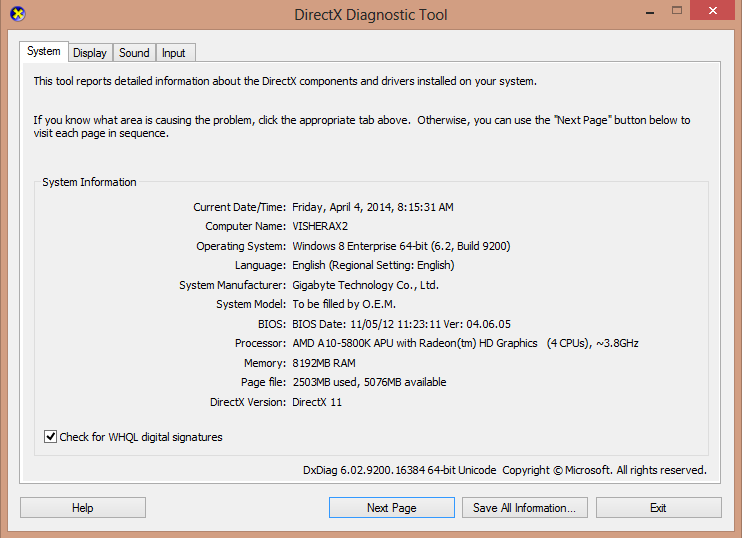Click the maximize window button
This screenshot has width=742, height=538.
[x=677, y=10]
